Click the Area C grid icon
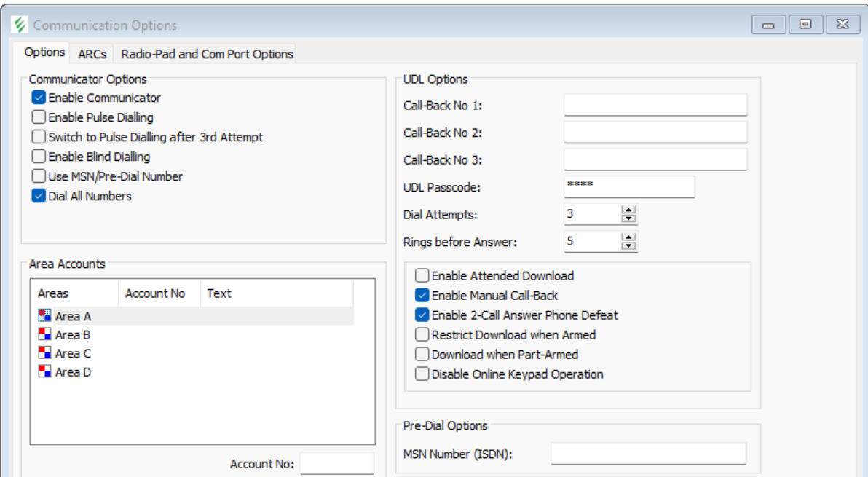Screen dimensions: 868x477 pyautogui.click(x=44, y=353)
